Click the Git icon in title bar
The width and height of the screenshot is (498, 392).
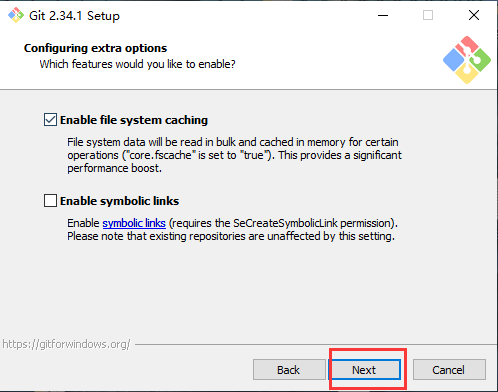pos(16,15)
